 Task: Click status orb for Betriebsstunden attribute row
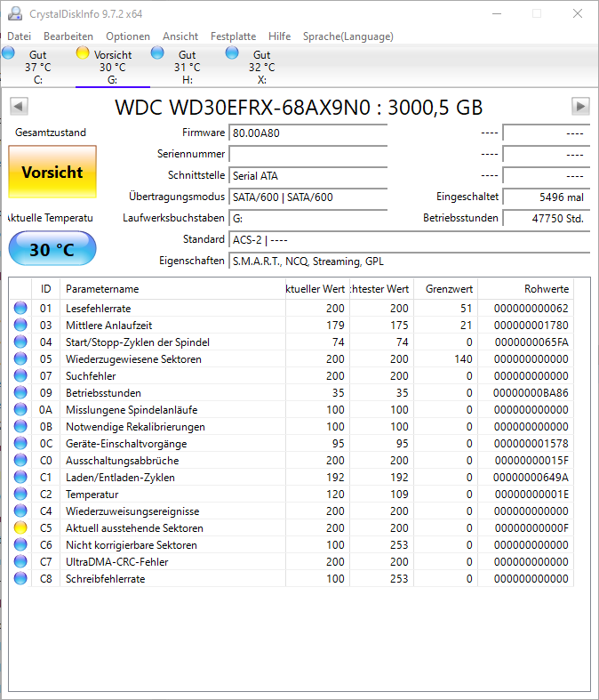(x=20, y=392)
